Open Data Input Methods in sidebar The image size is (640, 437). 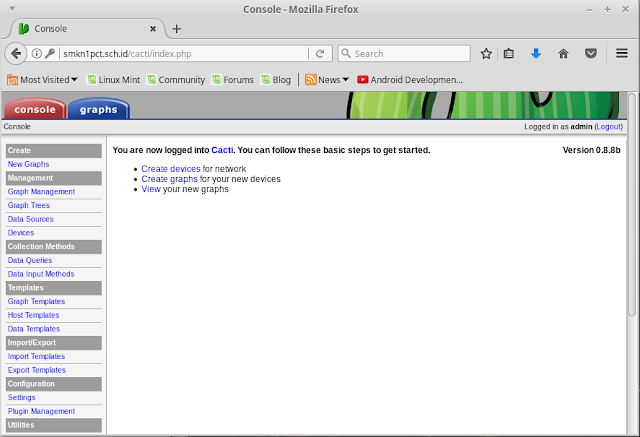coord(41,274)
